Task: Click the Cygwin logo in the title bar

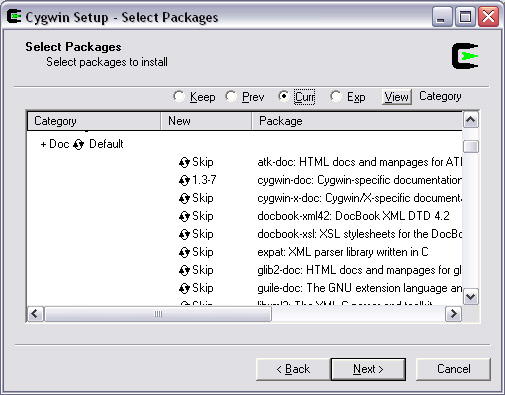Action: [x=14, y=17]
